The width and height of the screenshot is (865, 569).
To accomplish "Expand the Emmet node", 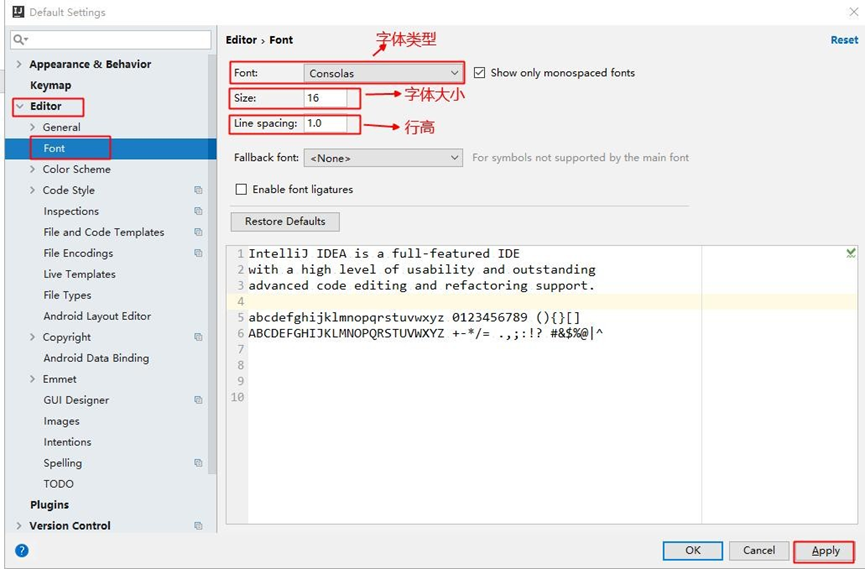I will pyautogui.click(x=32, y=379).
